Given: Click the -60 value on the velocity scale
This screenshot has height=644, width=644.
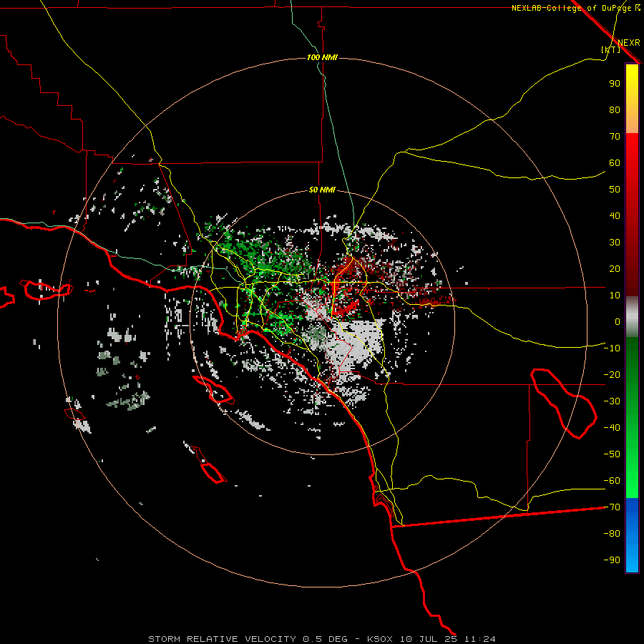Looking at the screenshot, I should tap(612, 481).
